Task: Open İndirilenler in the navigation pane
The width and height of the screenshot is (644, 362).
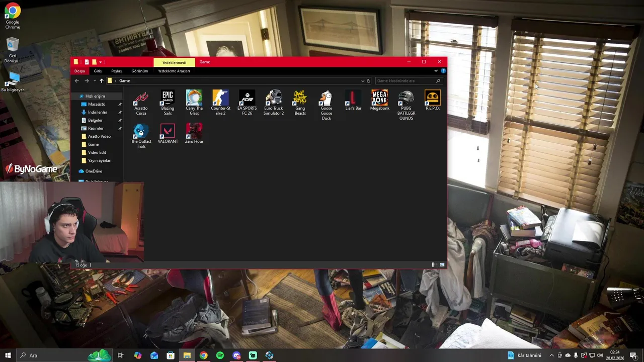Action: [97, 112]
